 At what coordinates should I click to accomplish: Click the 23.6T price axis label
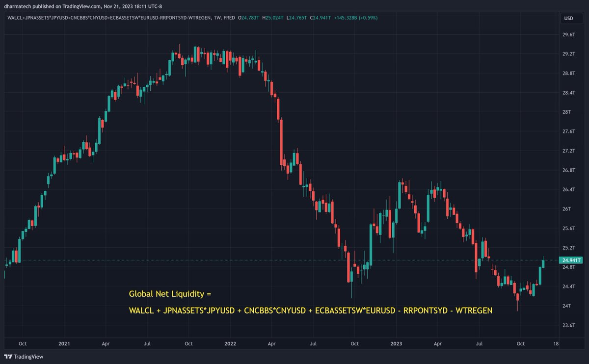(x=569, y=325)
